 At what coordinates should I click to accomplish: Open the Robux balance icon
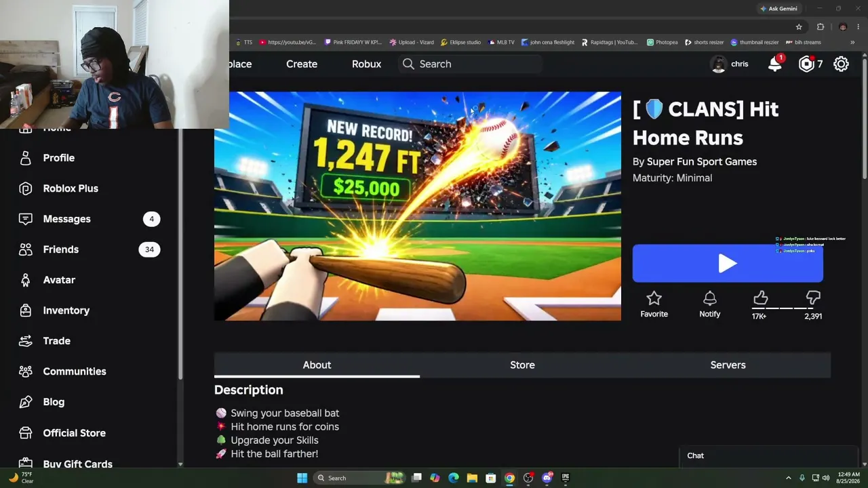[x=806, y=64]
